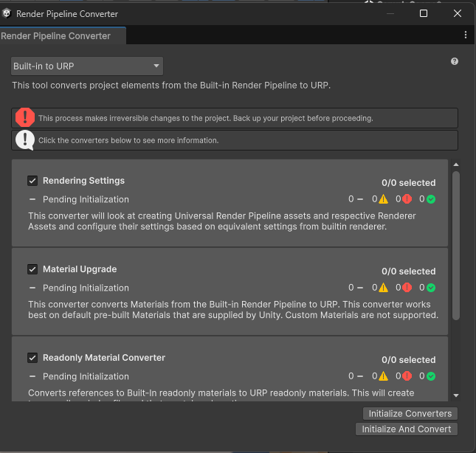476x453 pixels.
Task: Select the Render Pipeline Converter tab
Action: coord(63,36)
